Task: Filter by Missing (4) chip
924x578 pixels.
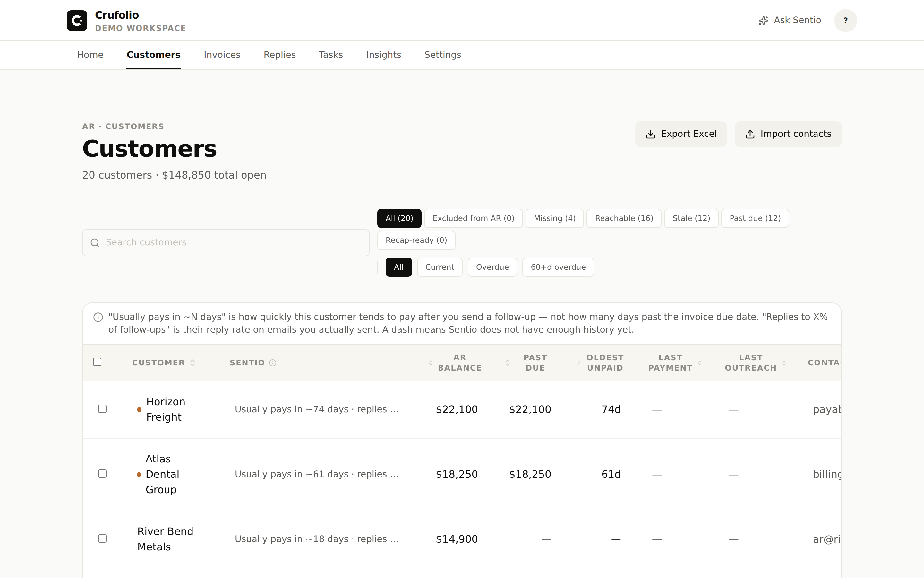Action: [x=554, y=218]
